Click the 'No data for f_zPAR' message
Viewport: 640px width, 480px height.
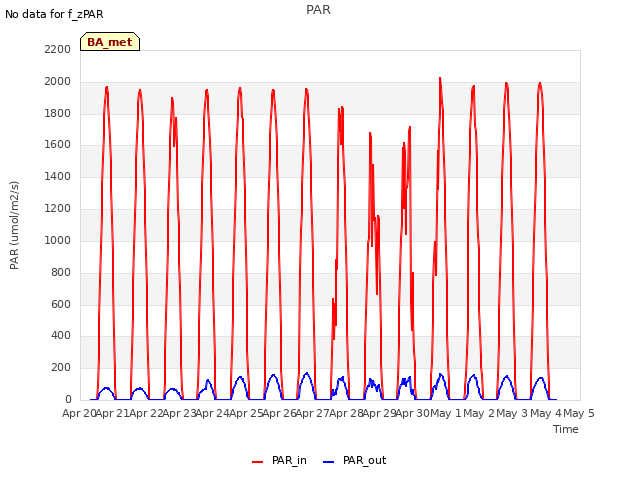pos(54,14)
